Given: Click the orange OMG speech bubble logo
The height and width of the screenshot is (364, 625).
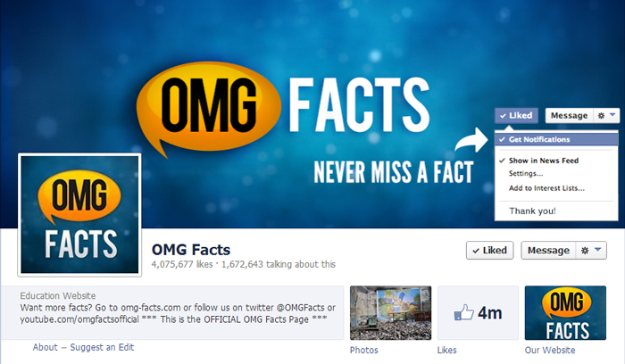Looking at the screenshot, I should click(x=209, y=108).
